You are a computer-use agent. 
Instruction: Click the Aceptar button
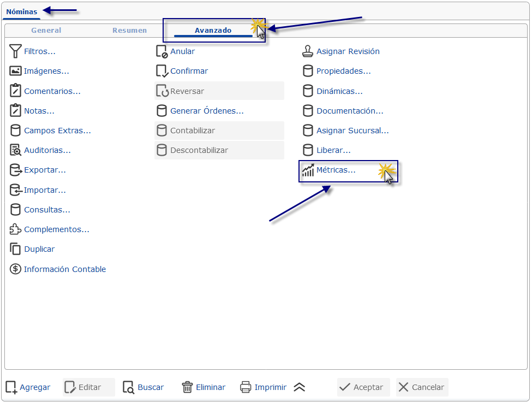(x=363, y=387)
